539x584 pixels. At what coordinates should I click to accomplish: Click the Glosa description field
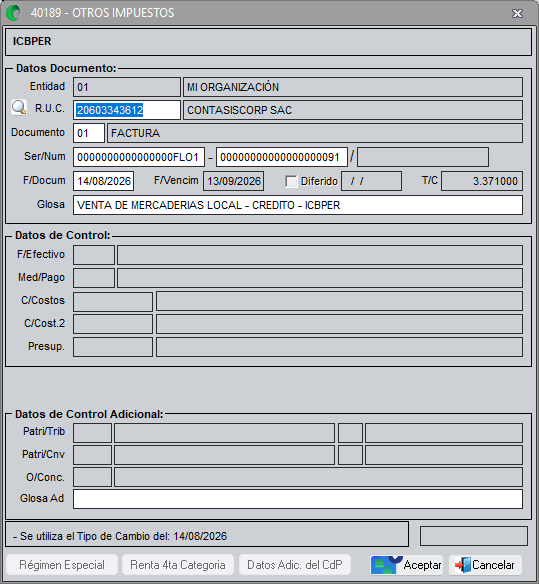coord(298,205)
